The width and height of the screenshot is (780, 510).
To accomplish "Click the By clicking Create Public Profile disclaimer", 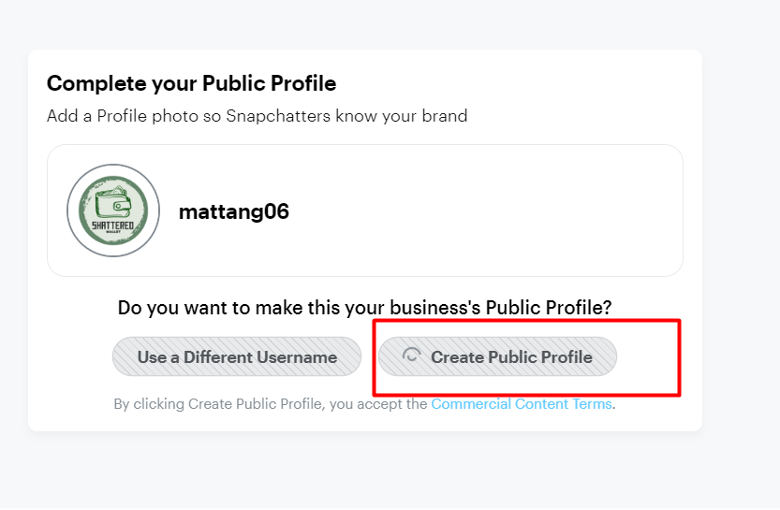I will tap(365, 404).
